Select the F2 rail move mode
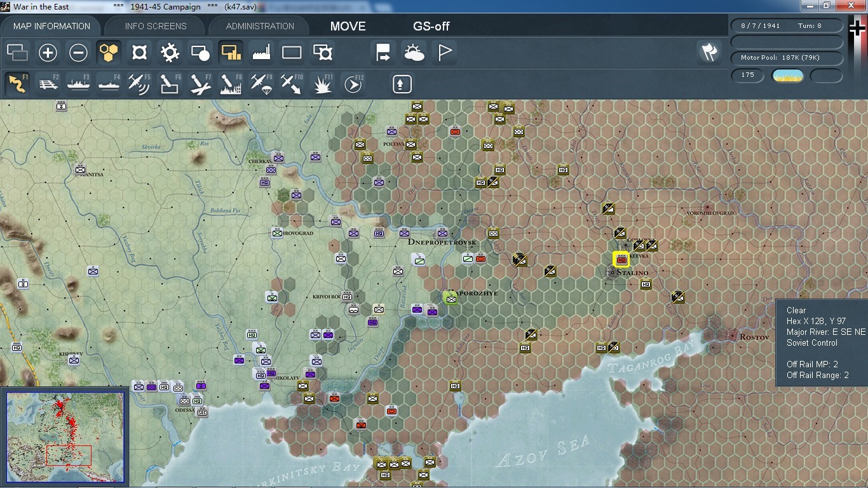Image resolution: width=868 pixels, height=488 pixels. 48,84
